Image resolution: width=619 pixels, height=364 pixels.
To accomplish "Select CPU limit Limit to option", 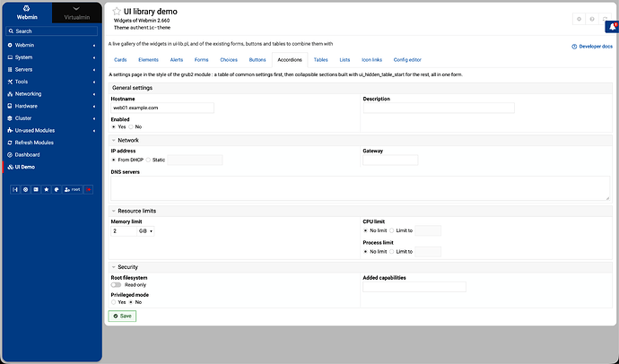I will coord(392,230).
